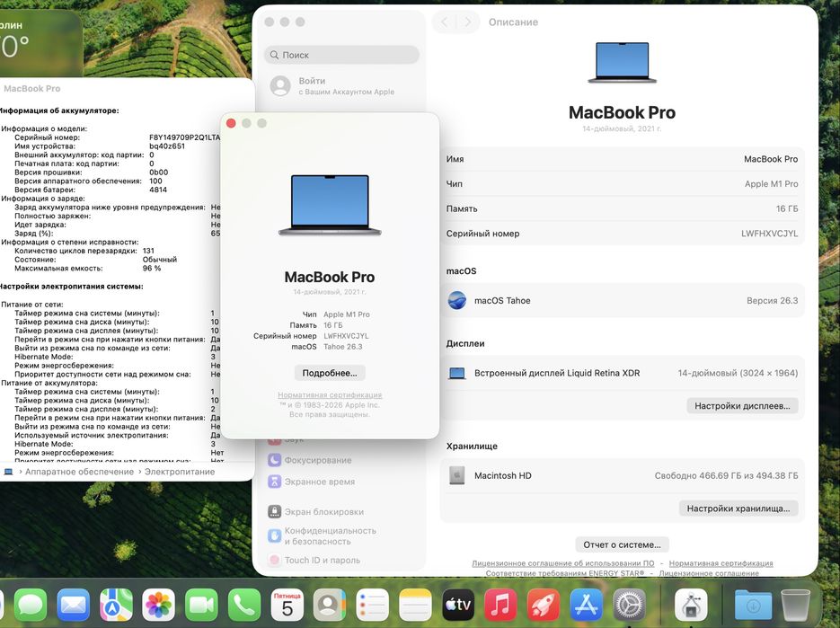Viewport: 840px width, 628px height.
Task: Launch the red rocket app in the Dock
Action: point(544,605)
